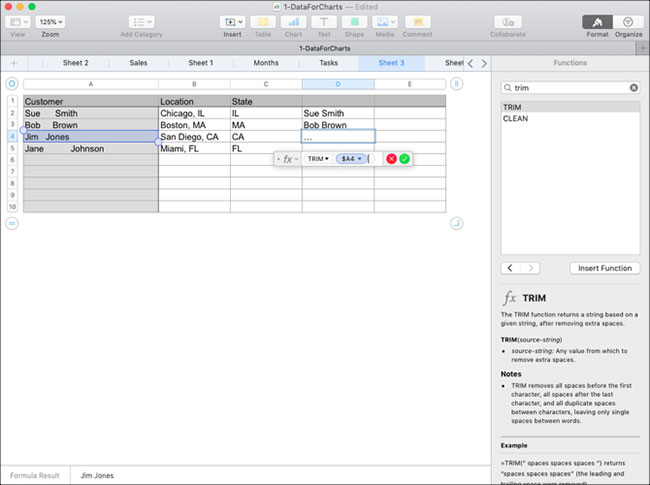The height and width of the screenshot is (485, 650).
Task: Open the Insert toolbar menu
Action: tap(232, 21)
